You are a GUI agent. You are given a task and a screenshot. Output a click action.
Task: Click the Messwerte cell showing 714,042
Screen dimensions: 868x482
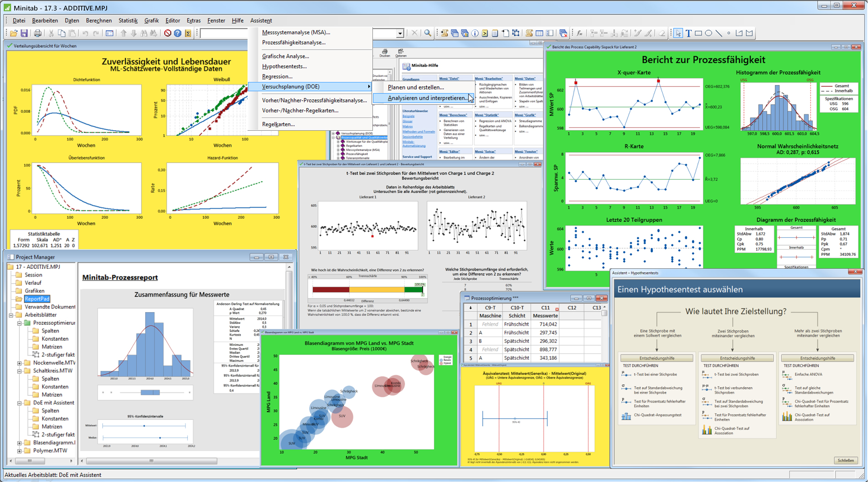pos(545,324)
